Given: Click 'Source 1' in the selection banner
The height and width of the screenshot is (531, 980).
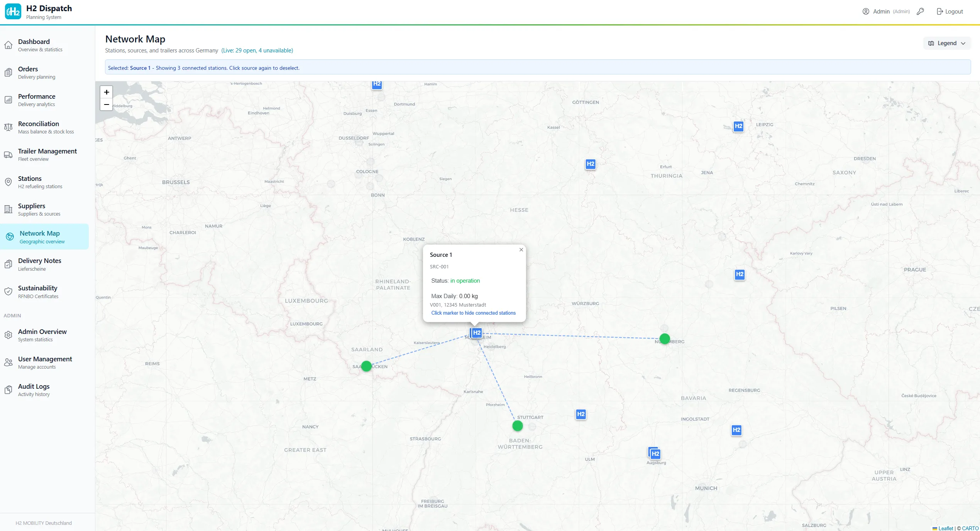Looking at the screenshot, I should (x=140, y=68).
